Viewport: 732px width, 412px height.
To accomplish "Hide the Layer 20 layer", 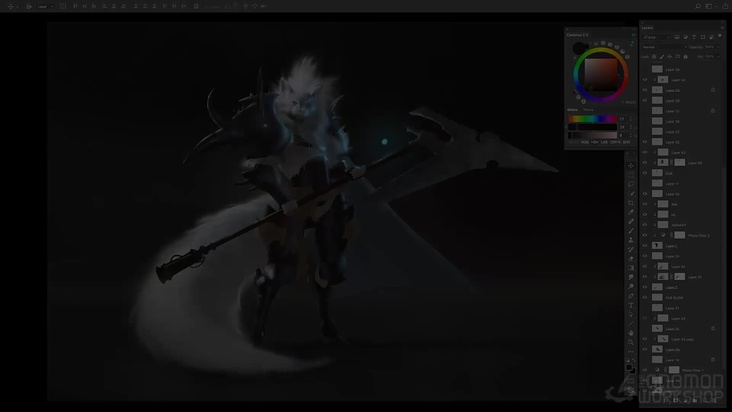I will [645, 194].
